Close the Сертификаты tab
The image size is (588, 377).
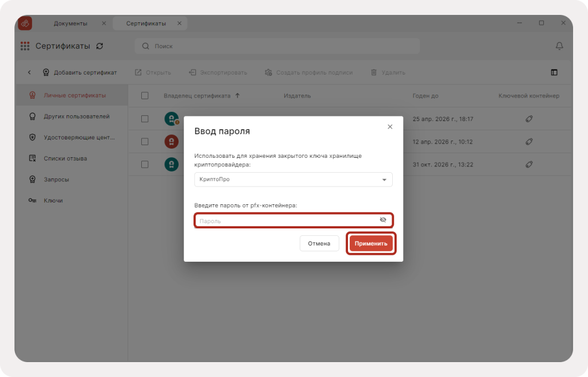179,23
